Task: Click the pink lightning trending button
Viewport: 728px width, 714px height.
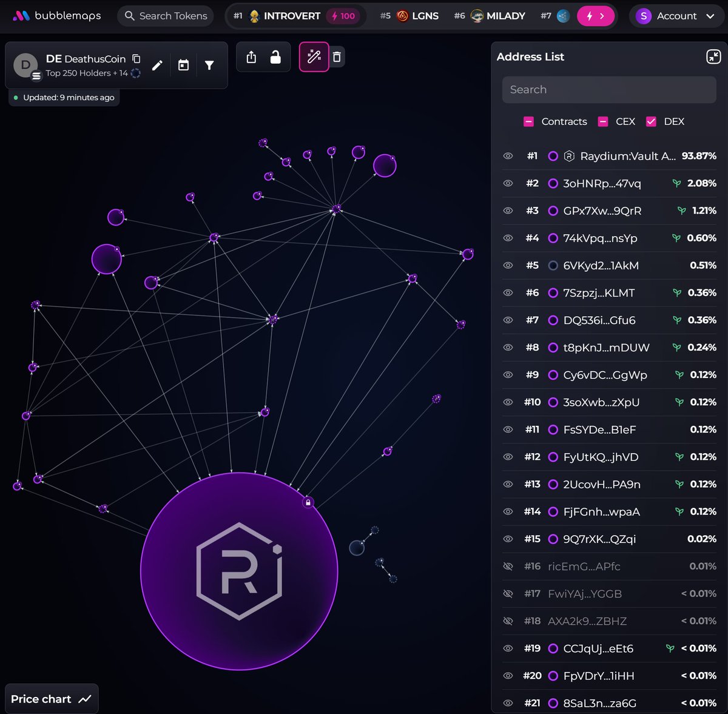Action: coord(595,16)
